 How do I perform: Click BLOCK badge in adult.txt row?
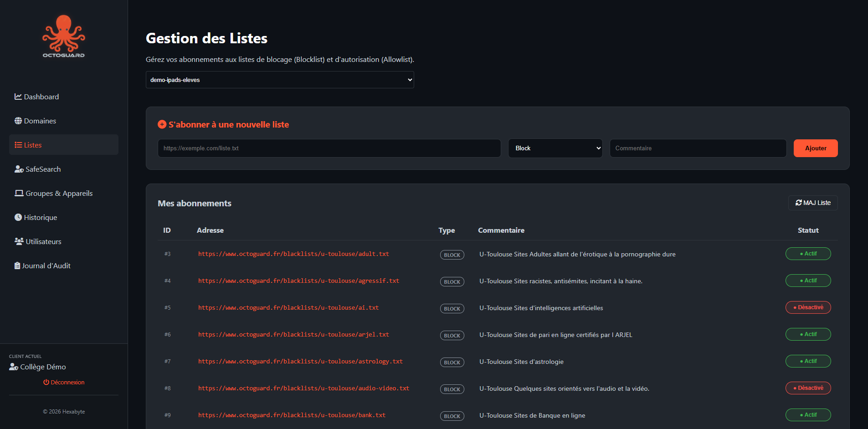[452, 255]
